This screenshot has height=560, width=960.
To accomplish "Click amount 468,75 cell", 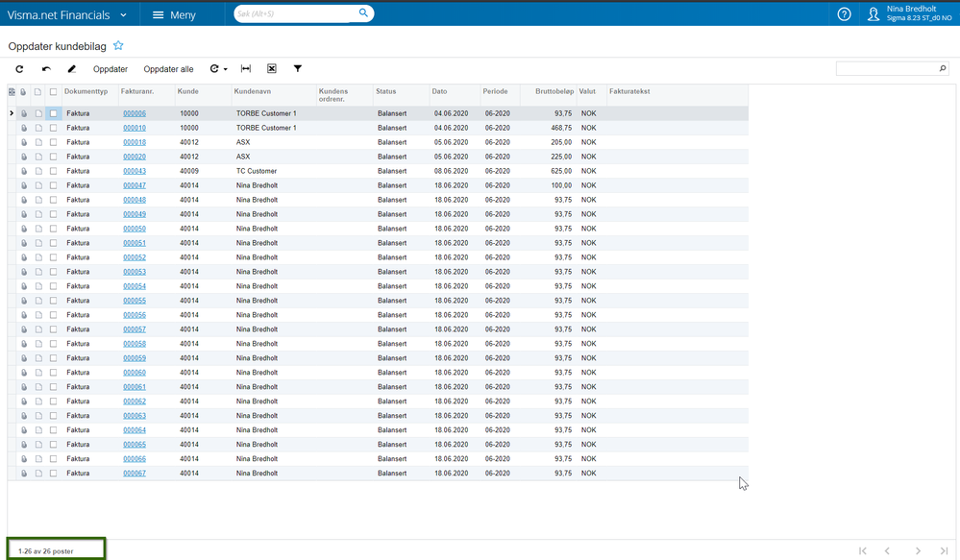I will pos(561,128).
